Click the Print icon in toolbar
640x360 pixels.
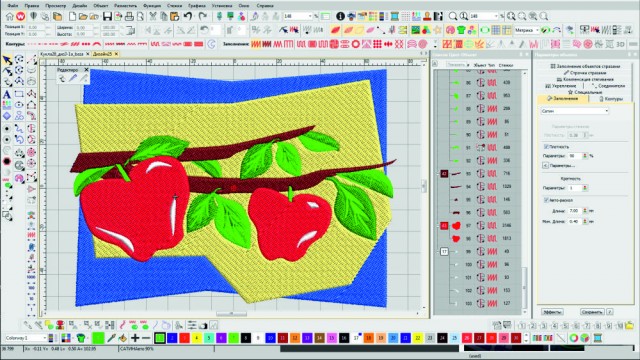pos(129,16)
